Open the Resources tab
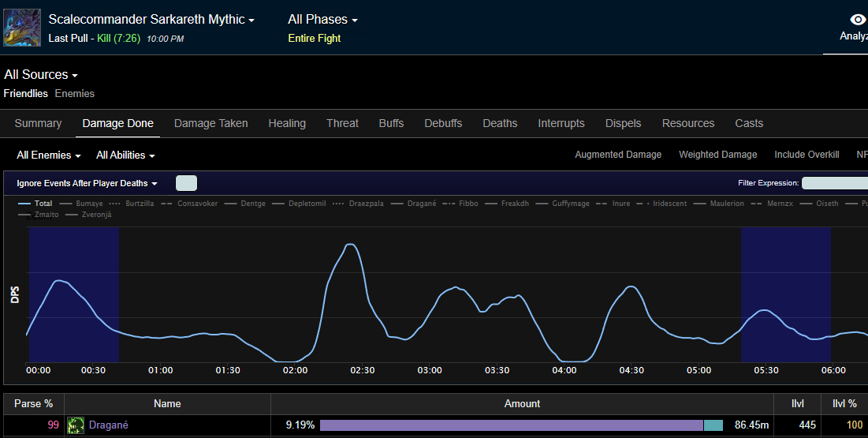This screenshot has height=438, width=868. [x=688, y=123]
